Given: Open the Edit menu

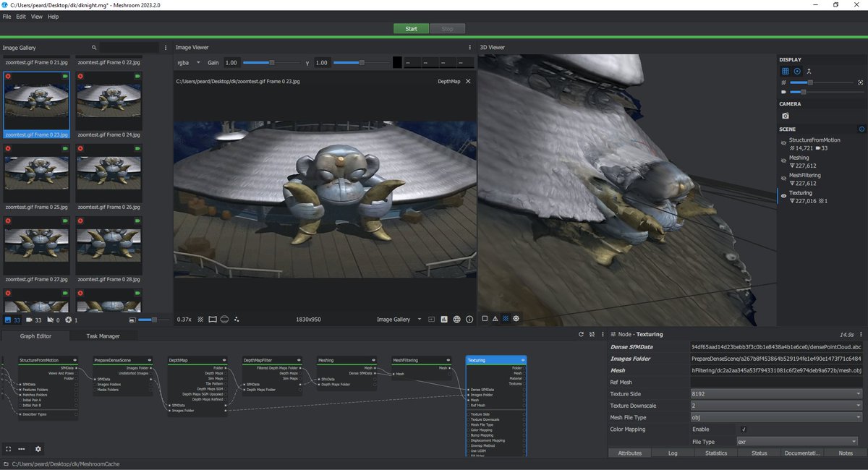Looking at the screenshot, I should 21,16.
